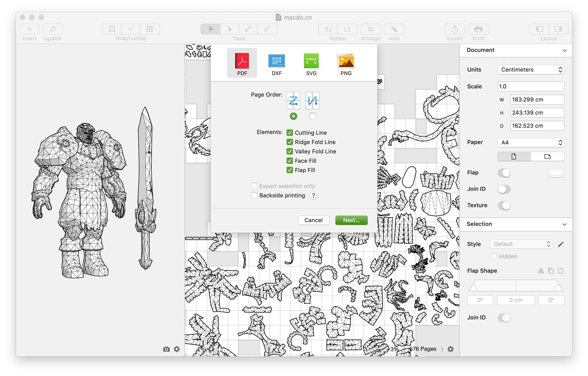
Task: Open the Paper A4 size dropdown
Action: click(x=530, y=143)
